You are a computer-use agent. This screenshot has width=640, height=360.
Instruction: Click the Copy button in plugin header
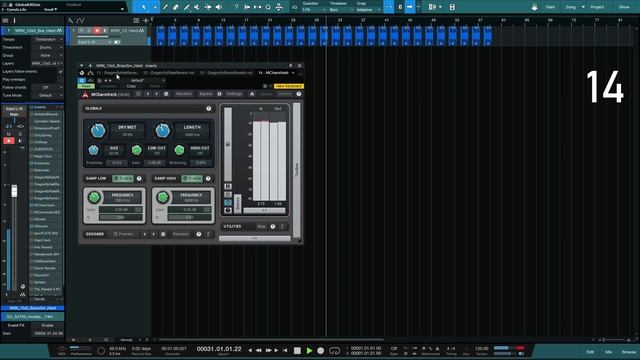coord(131,87)
